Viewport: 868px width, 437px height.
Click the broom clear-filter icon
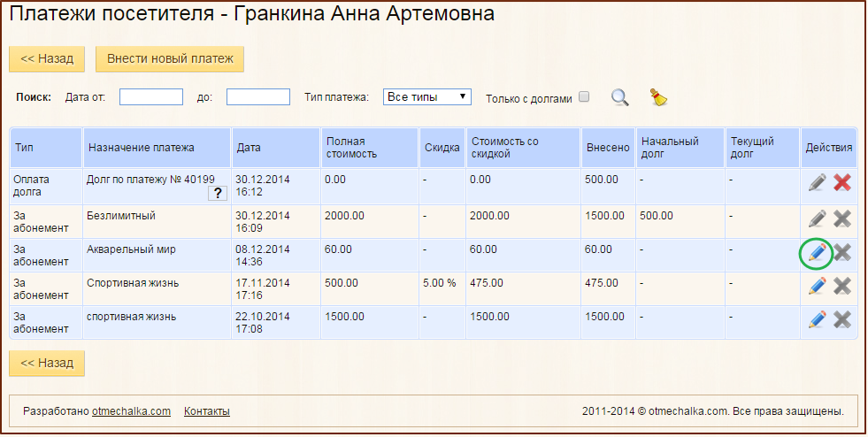pyautogui.click(x=658, y=97)
